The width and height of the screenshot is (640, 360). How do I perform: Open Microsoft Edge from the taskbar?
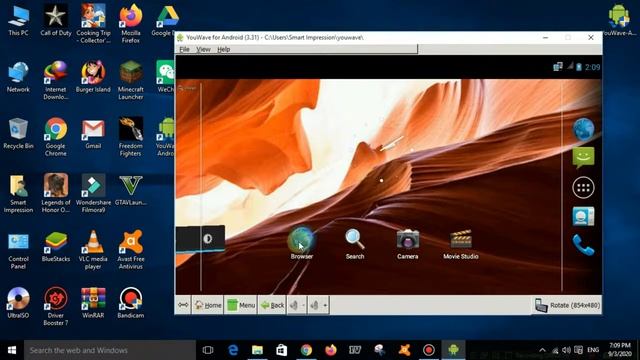[233, 350]
